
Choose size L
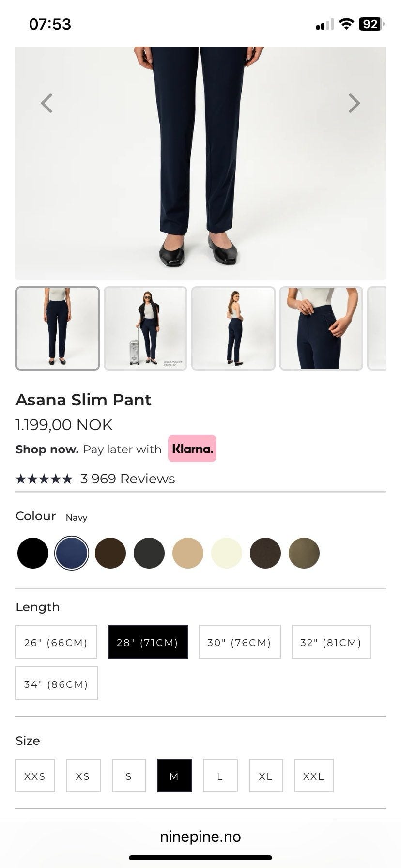click(220, 776)
